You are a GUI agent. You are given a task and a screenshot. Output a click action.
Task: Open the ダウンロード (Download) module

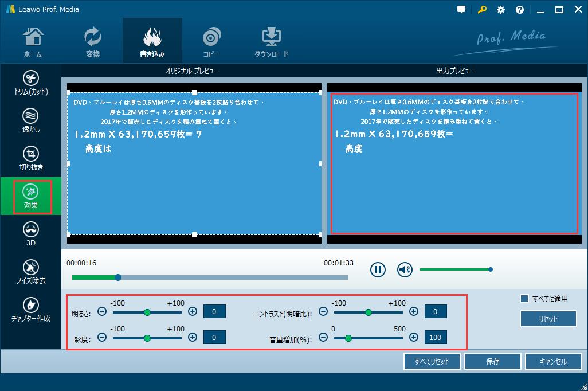[271, 40]
